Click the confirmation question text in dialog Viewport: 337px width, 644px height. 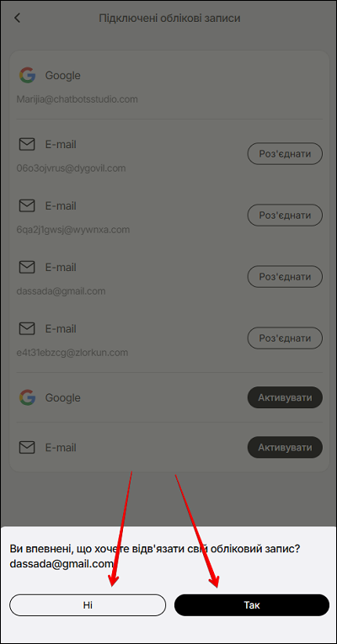point(154,549)
